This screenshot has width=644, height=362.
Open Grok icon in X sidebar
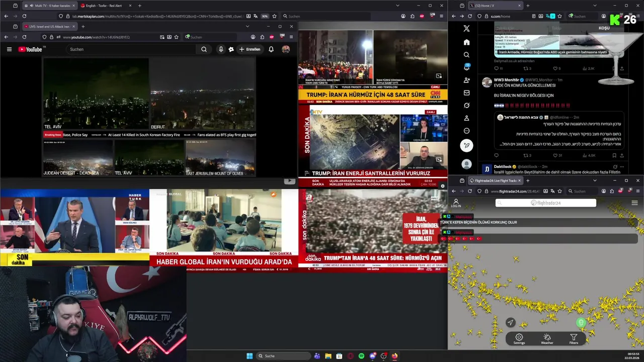point(466,106)
